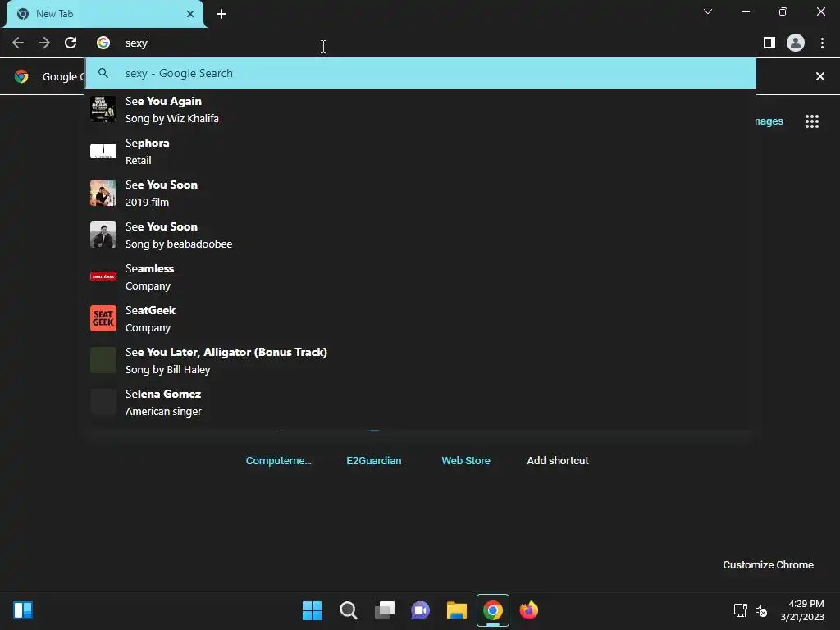Image resolution: width=840 pixels, height=630 pixels.
Task: Open the E2Guardian shortcut
Action: pos(374,461)
